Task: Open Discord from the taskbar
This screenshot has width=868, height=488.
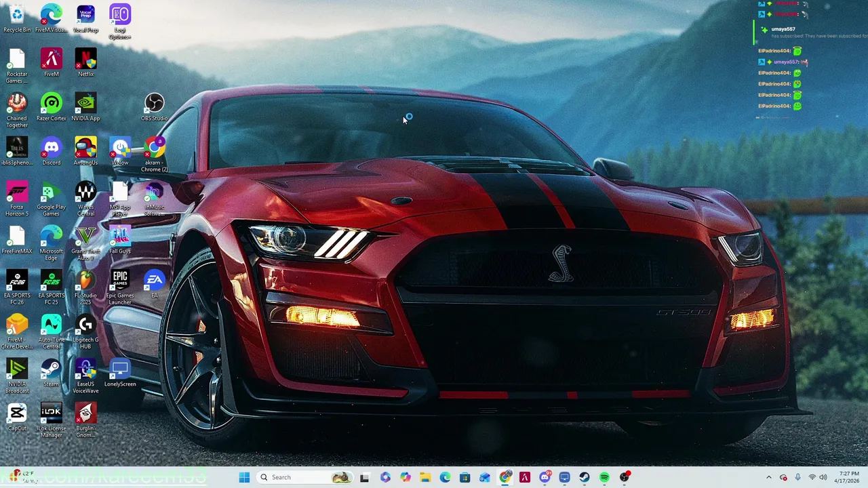Action: (x=545, y=477)
